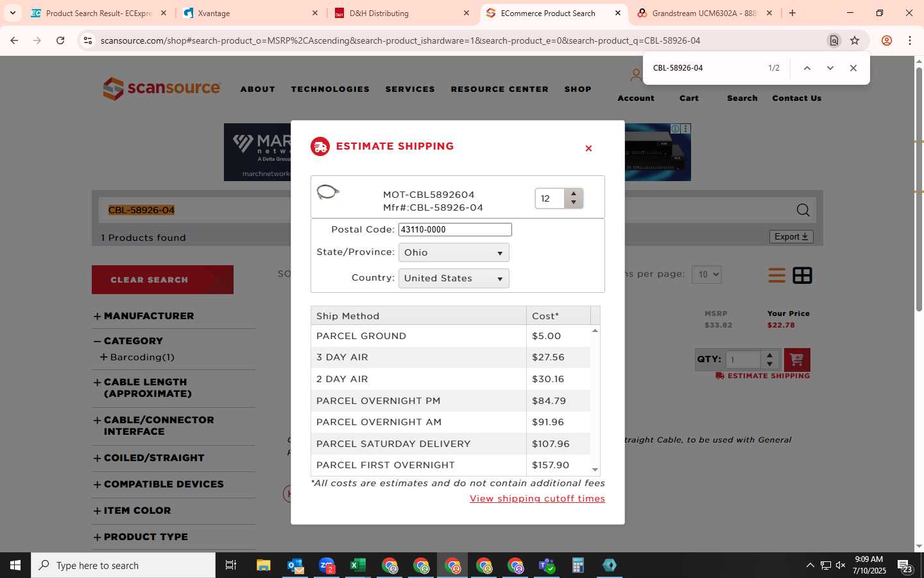Select the PARCEL GROUND ship method row

[x=450, y=336]
